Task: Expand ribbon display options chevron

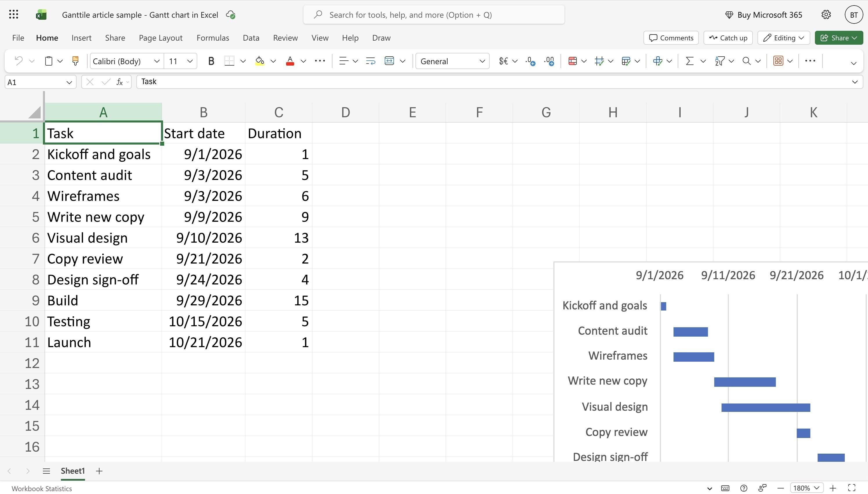Action: 854,63
